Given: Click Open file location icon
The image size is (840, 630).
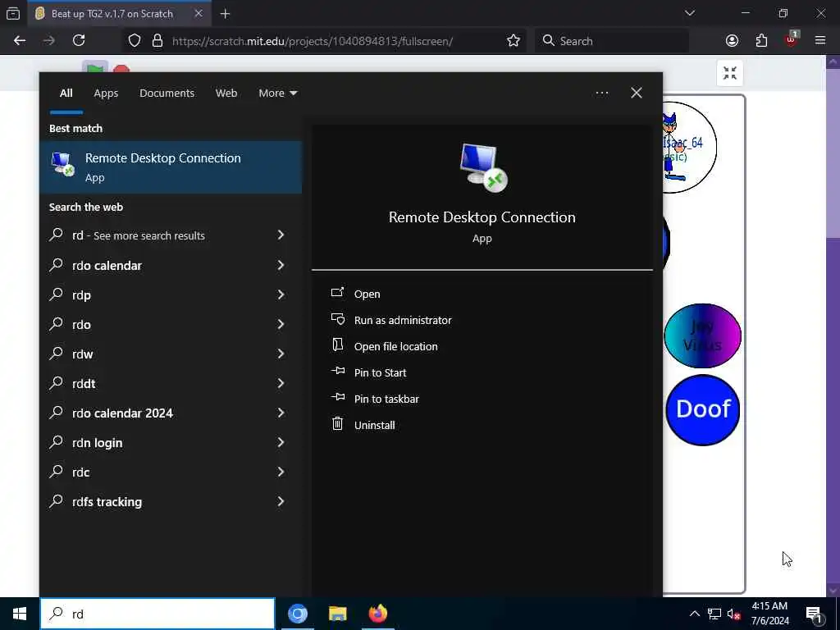Looking at the screenshot, I should (337, 345).
